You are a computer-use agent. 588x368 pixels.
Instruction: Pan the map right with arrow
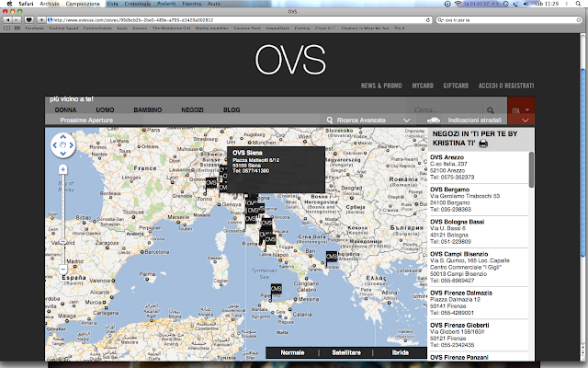[x=72, y=145]
